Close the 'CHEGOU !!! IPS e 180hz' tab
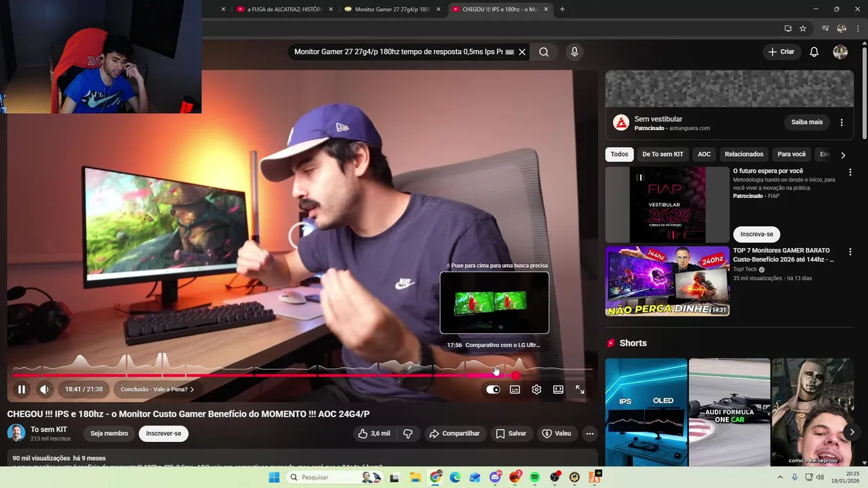 546,9
